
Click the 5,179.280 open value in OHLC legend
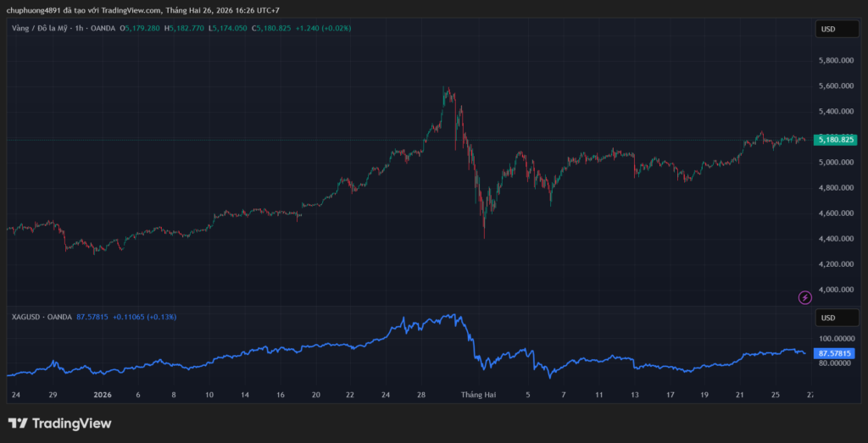pos(142,28)
